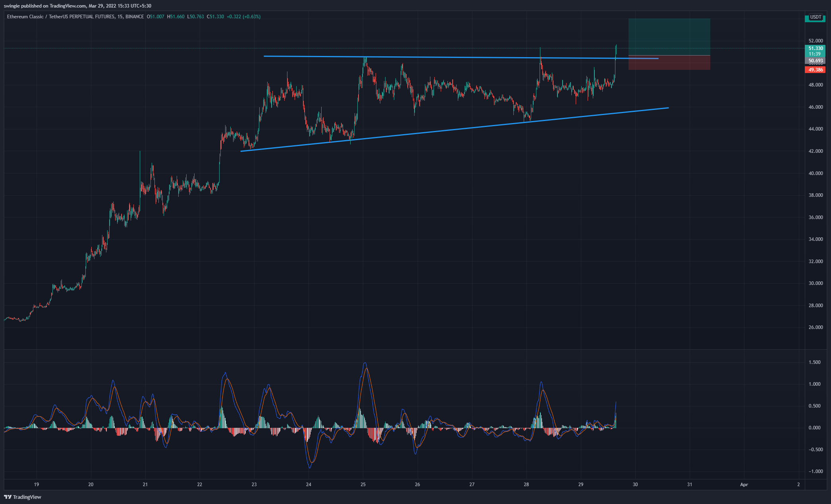Click the red stop price label 49.386
The image size is (831, 504).
(x=815, y=70)
